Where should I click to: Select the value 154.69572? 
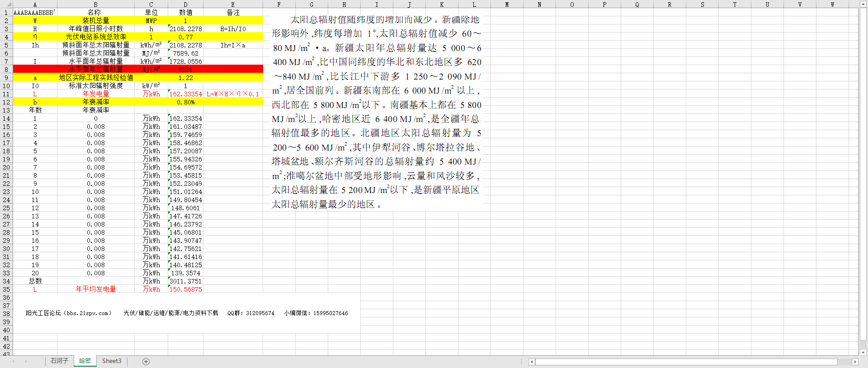[x=185, y=167]
